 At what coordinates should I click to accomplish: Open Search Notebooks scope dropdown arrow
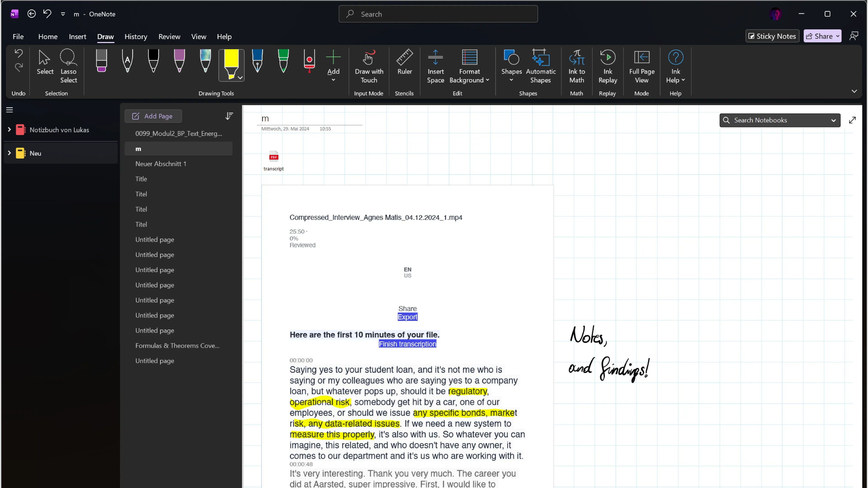tap(833, 121)
